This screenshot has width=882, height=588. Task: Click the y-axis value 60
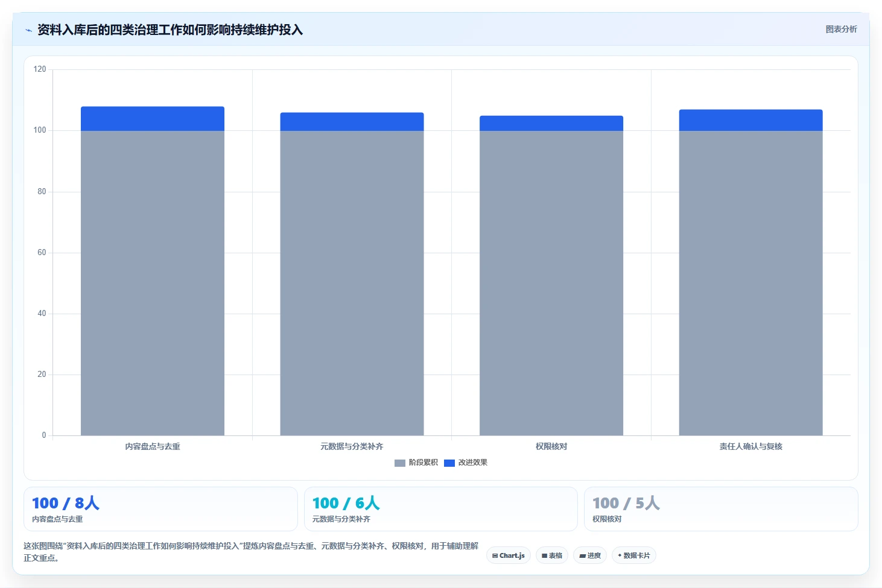(42, 253)
